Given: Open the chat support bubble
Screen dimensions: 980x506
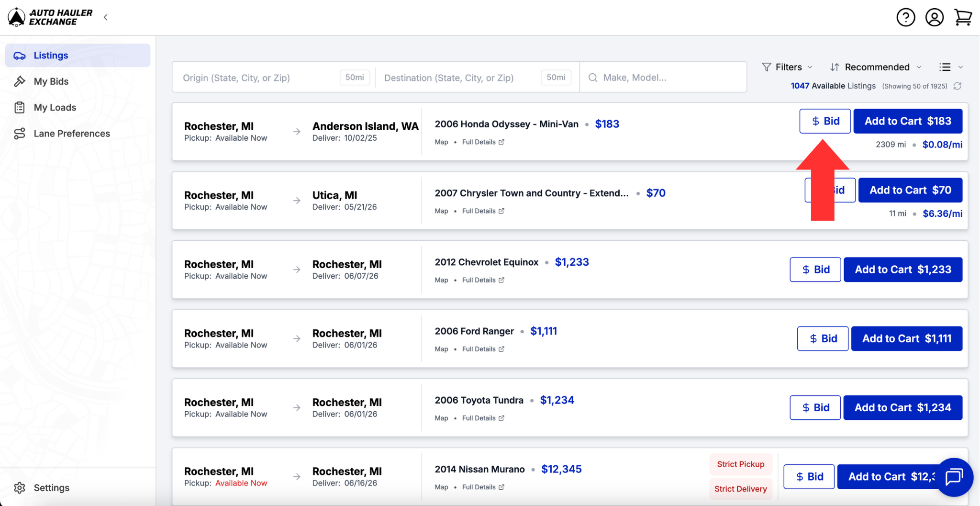Looking at the screenshot, I should [954, 477].
